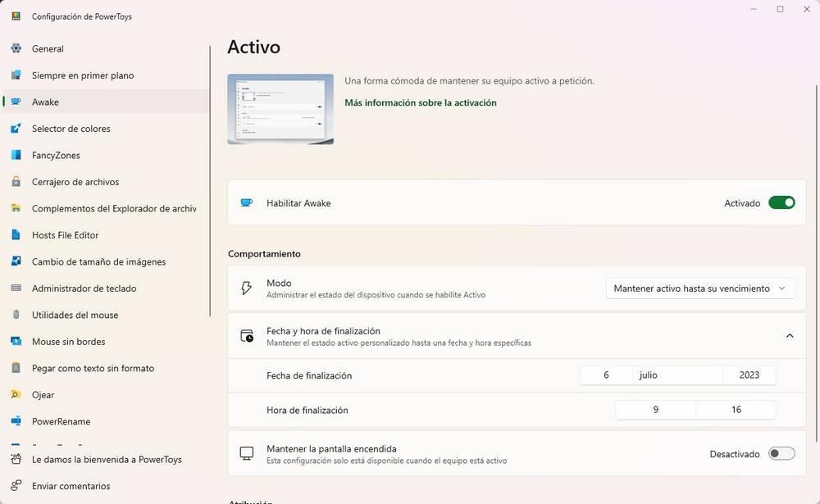Click the Enviar comentarios feedback icon
This screenshot has height=504, width=820.
tap(16, 486)
